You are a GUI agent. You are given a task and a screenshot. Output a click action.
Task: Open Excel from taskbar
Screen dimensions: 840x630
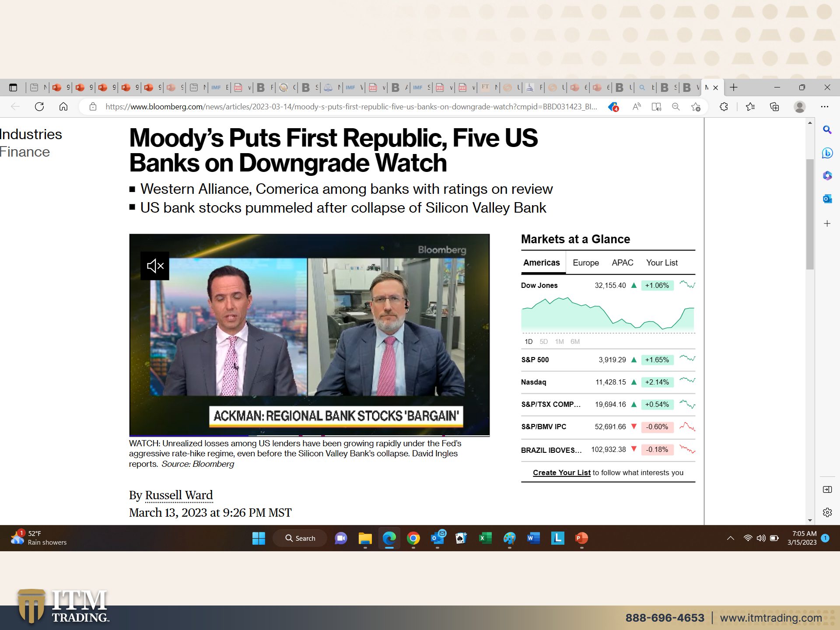[485, 538]
